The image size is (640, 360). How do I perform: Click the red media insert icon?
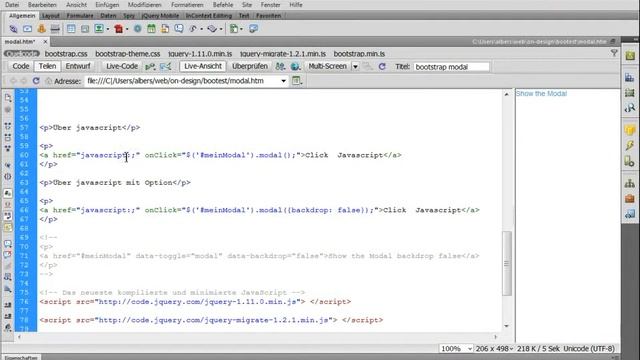[118, 29]
